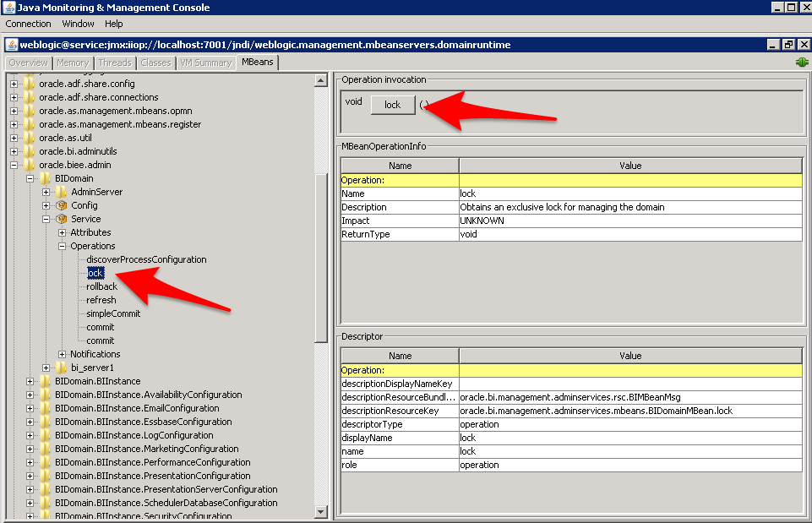The height and width of the screenshot is (523, 812).
Task: Switch to the Memory tab
Action: tap(73, 63)
